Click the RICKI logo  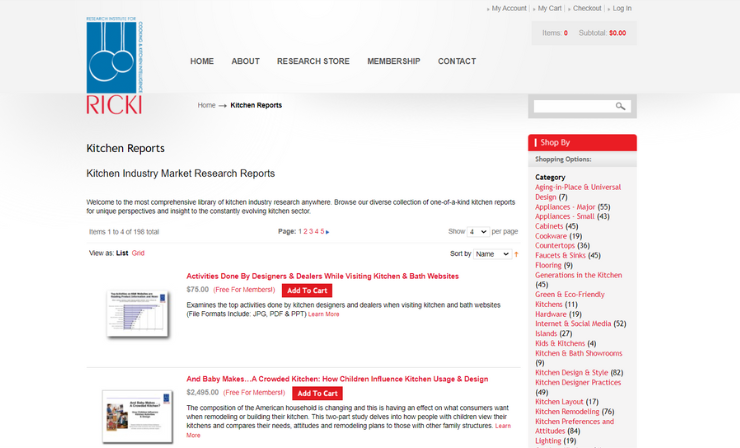(x=114, y=66)
